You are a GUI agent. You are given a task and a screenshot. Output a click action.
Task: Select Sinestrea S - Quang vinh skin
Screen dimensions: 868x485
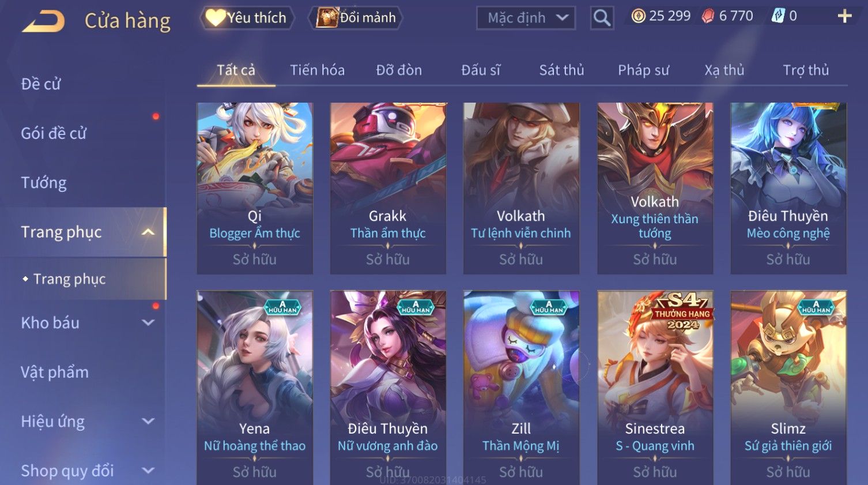pyautogui.click(x=655, y=387)
